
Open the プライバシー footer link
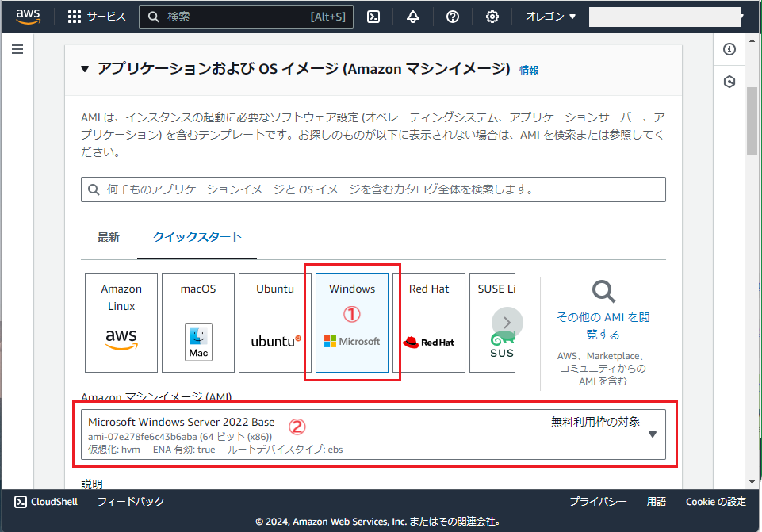(598, 502)
